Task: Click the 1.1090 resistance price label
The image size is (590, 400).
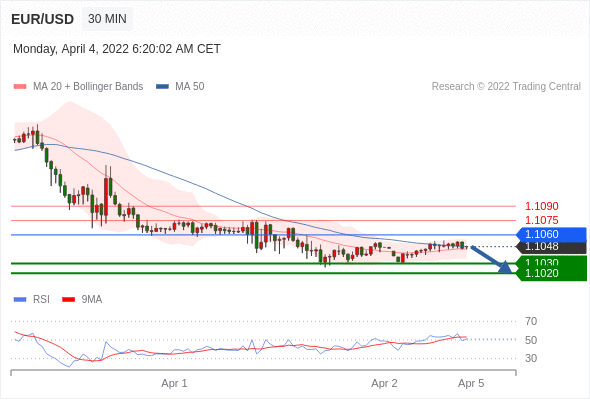Action: tap(541, 206)
